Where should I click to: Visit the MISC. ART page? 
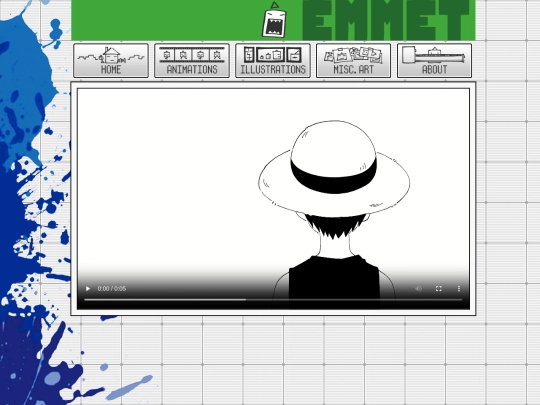pos(353,61)
